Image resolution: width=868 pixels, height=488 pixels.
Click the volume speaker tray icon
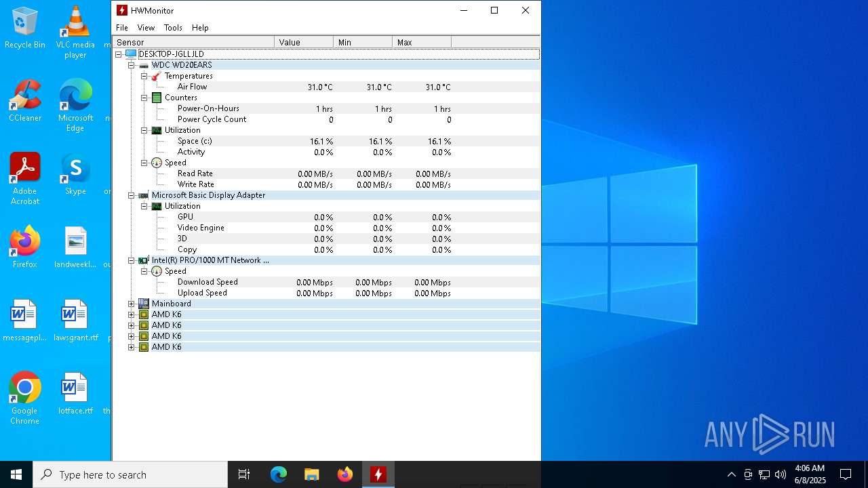click(781, 474)
